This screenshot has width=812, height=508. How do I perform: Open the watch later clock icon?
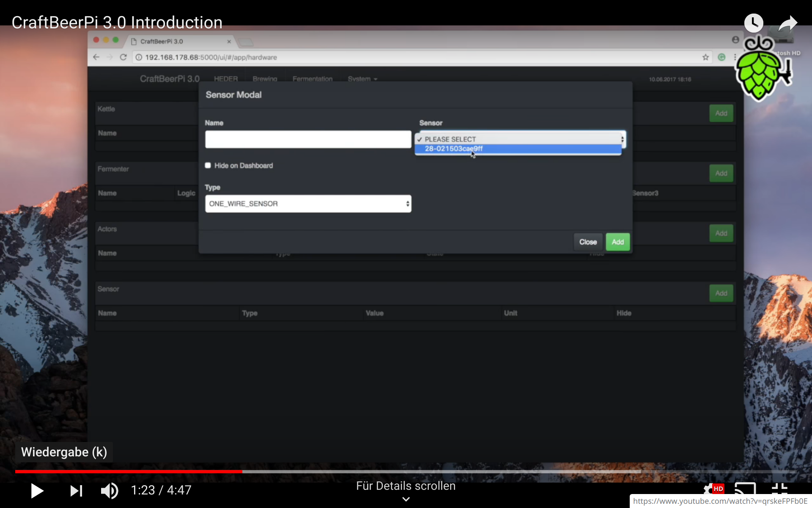tap(753, 23)
